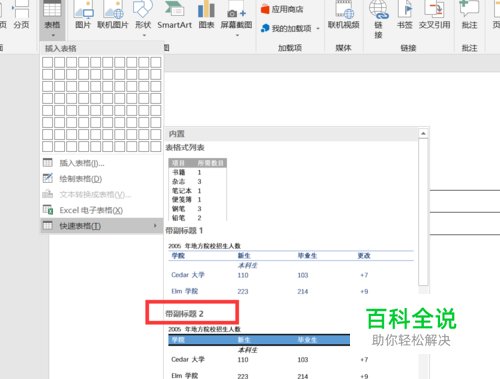Pick the 带副标题 2 quick table preview
The width and height of the screenshot is (500, 379).
click(x=268, y=352)
